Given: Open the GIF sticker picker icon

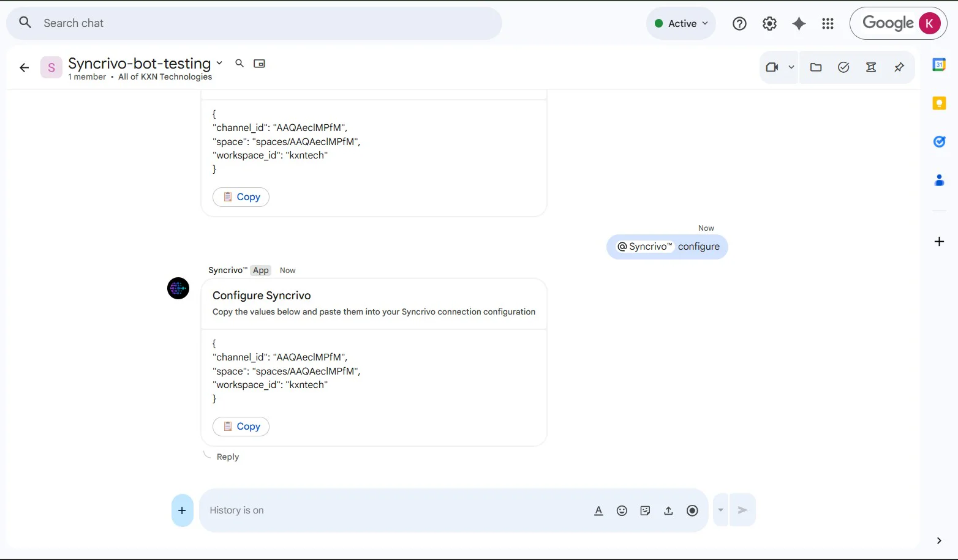Looking at the screenshot, I should 645,510.
